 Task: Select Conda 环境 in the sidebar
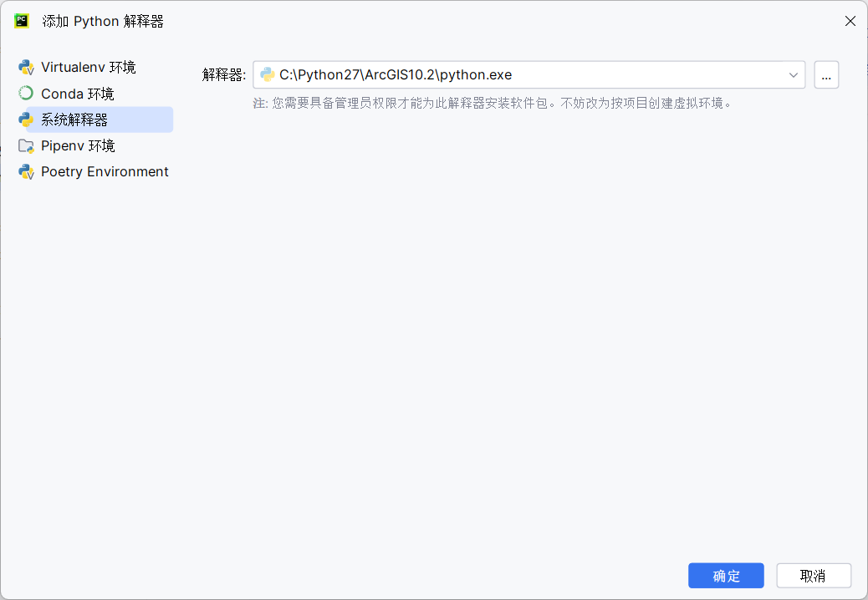point(78,94)
